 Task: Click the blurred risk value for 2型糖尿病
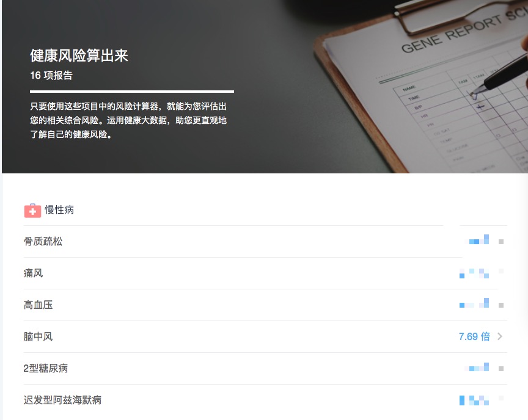[477, 367]
